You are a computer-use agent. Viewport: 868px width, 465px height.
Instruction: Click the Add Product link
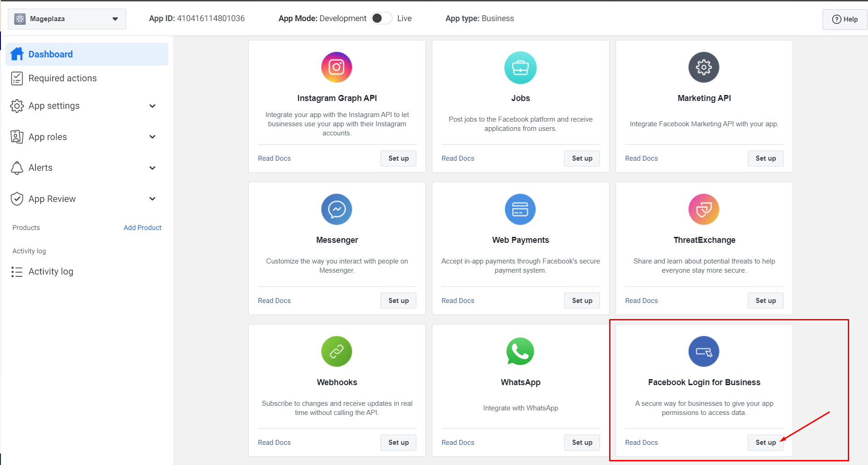(142, 228)
